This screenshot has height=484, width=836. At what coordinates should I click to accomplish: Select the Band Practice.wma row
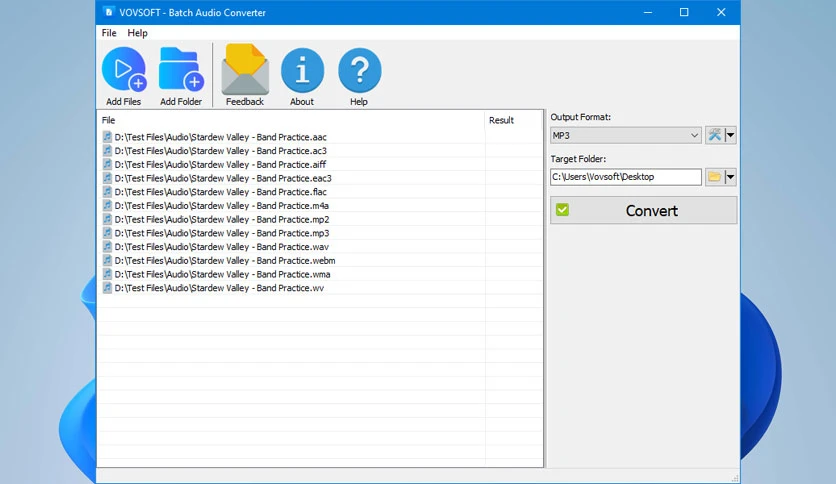point(320,275)
